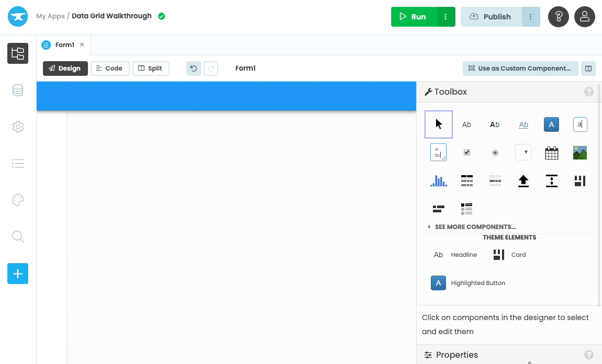Select the underlined Ab Link component

pos(523,124)
